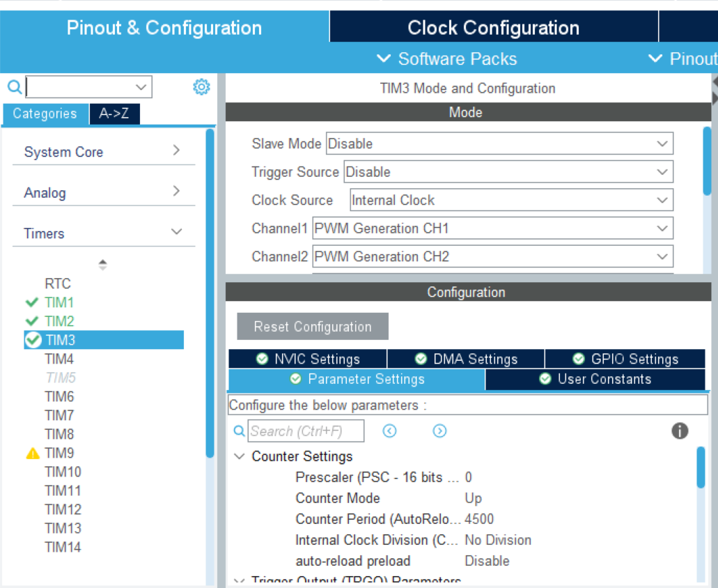Screen dimensions: 718x588
Task: Open the settings gear next to search
Action: pos(201,86)
